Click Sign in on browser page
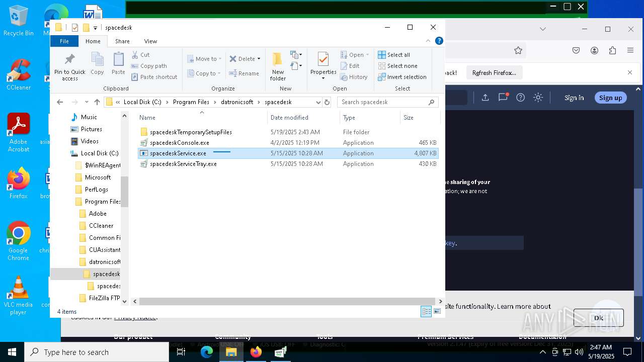The image size is (644, 362). pyautogui.click(x=574, y=98)
